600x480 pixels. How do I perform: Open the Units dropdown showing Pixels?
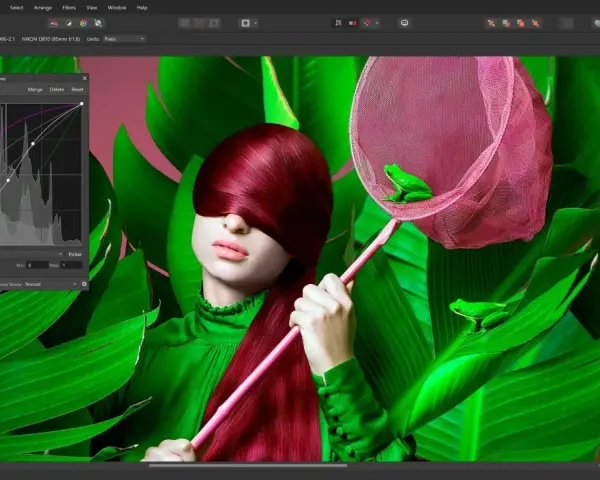124,39
